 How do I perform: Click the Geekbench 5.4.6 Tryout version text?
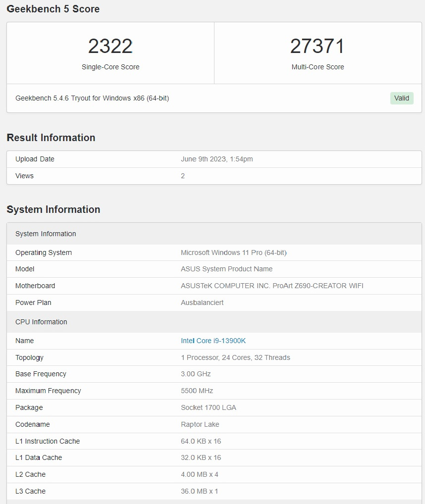[92, 98]
